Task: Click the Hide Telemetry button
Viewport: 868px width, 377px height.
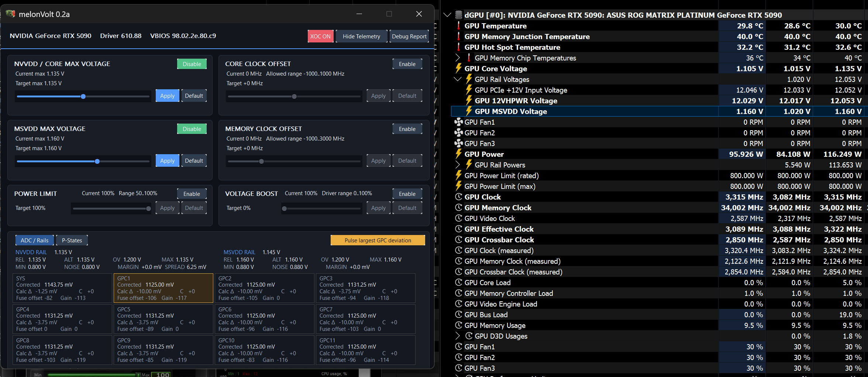Action: pyautogui.click(x=361, y=36)
